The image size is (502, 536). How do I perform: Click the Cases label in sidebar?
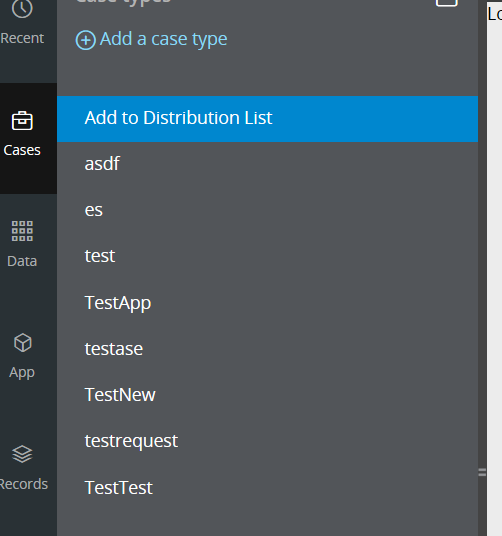point(22,150)
